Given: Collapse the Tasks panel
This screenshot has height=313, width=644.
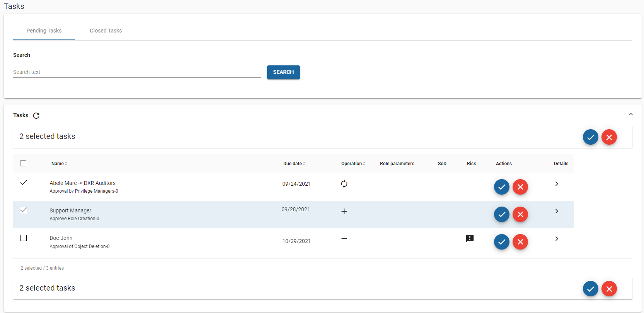Looking at the screenshot, I should [x=630, y=115].
